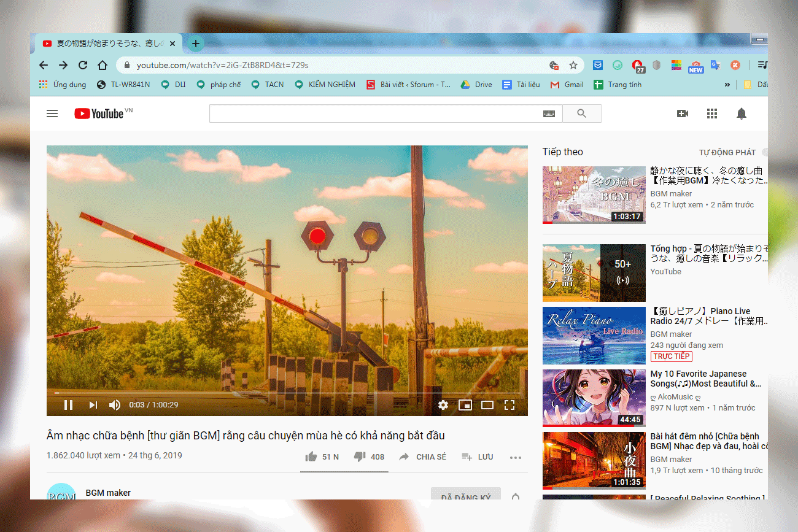Open more actions ellipsis menu
Viewport: 798px width, 532px height.
(515, 457)
